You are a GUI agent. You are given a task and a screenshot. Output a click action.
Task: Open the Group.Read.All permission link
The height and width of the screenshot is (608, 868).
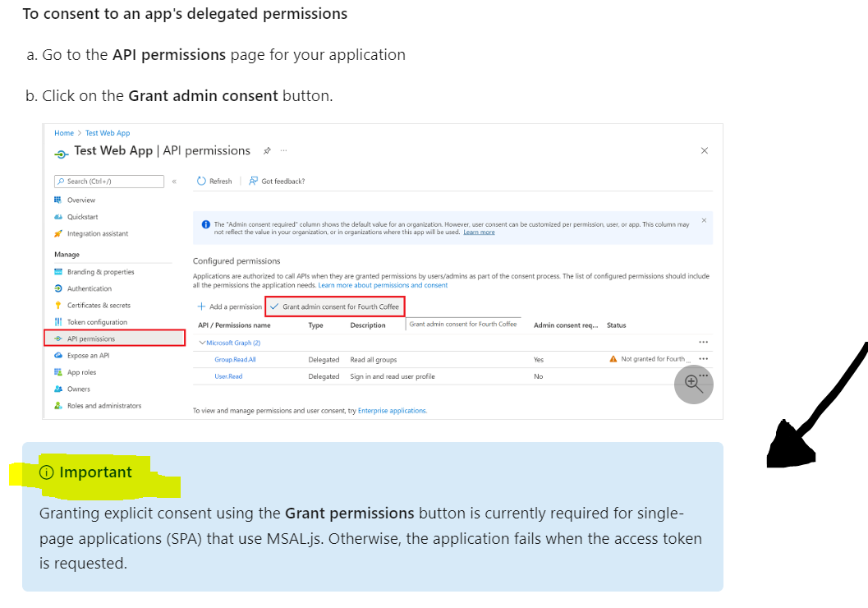(235, 359)
